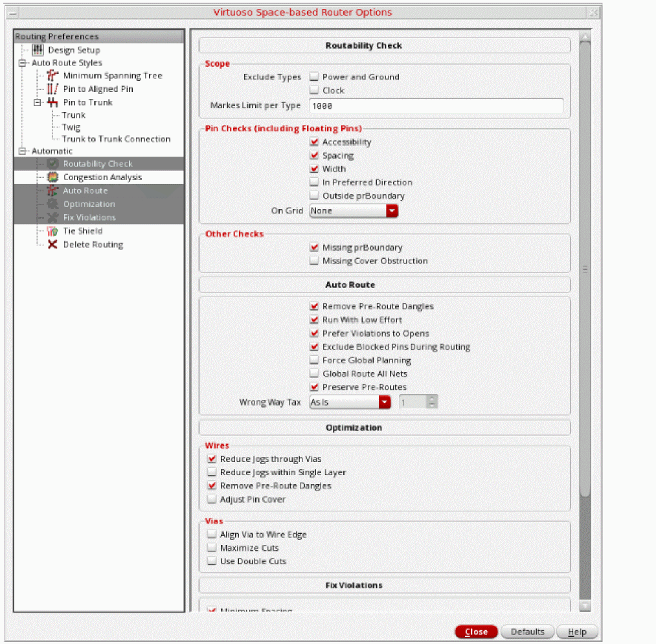Screen dimensions: 656x644
Task: Toggle Exclude Blocked Pins During Routing
Action: click(x=314, y=347)
